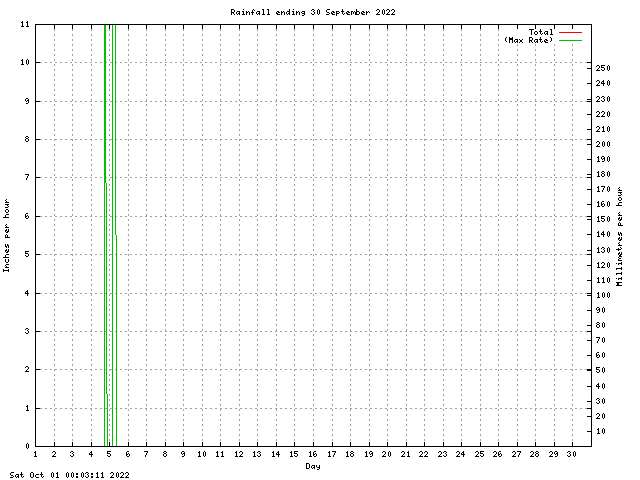Screen dimensions: 640x480
Task: Click the left axis value '5'
Action: point(27,254)
